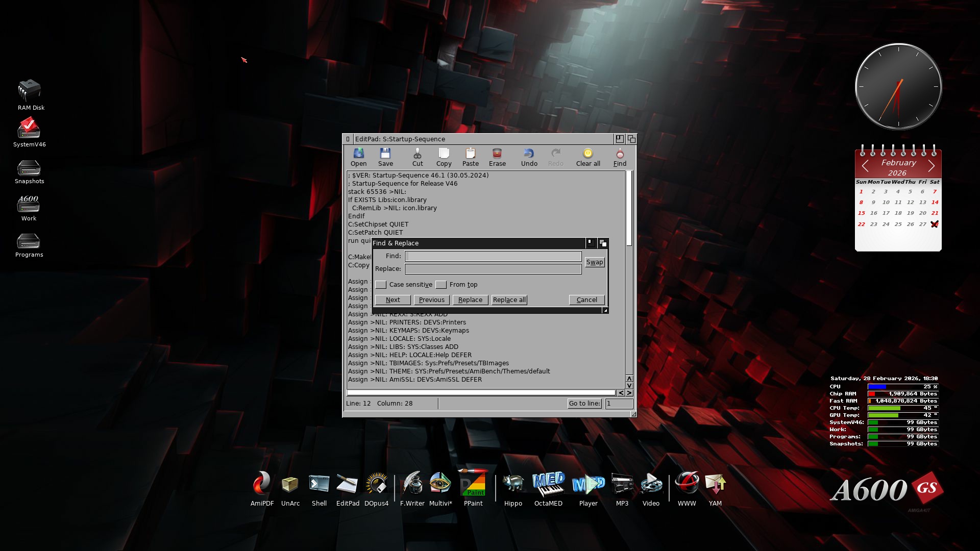Click the Swap button

coord(594,262)
